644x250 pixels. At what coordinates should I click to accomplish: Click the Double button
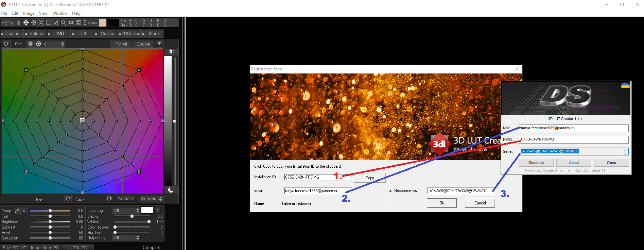[x=143, y=44]
